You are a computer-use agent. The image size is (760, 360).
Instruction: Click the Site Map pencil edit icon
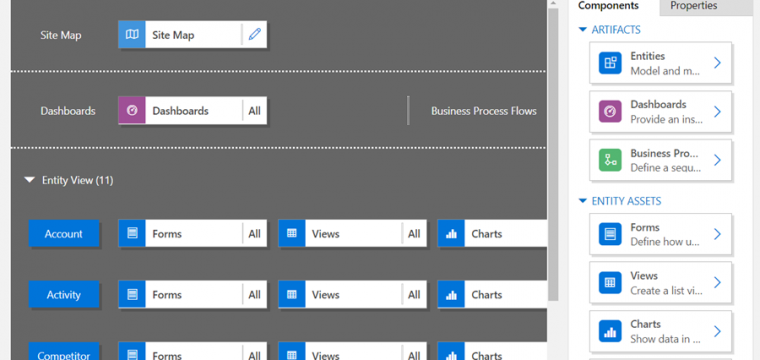[x=254, y=34]
